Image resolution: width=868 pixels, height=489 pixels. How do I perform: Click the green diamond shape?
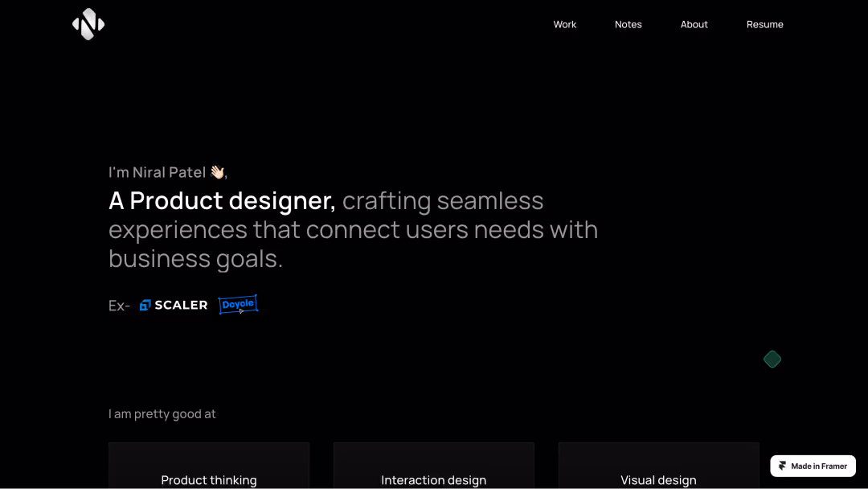tap(772, 360)
